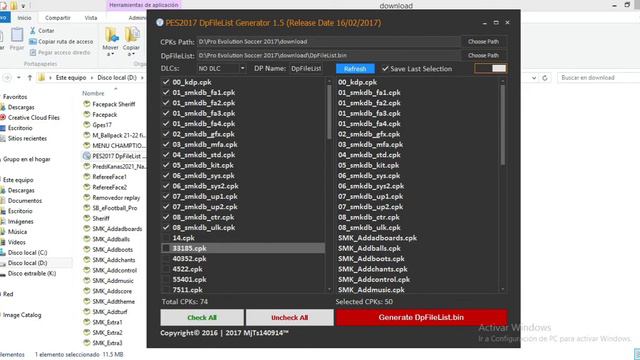Click the left CPK list scrollbar
Image resolution: width=640 pixels, height=360 pixels.
pos(329,112)
